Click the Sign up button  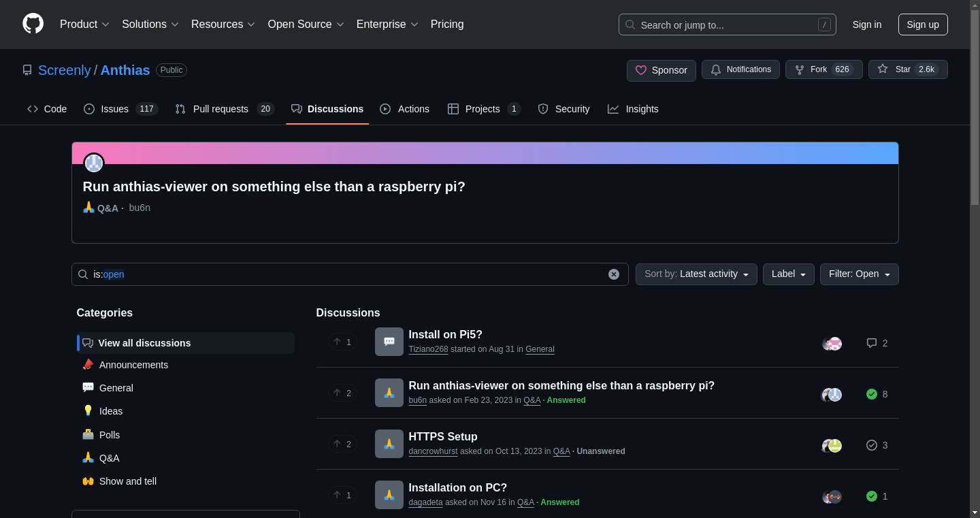coord(923,25)
